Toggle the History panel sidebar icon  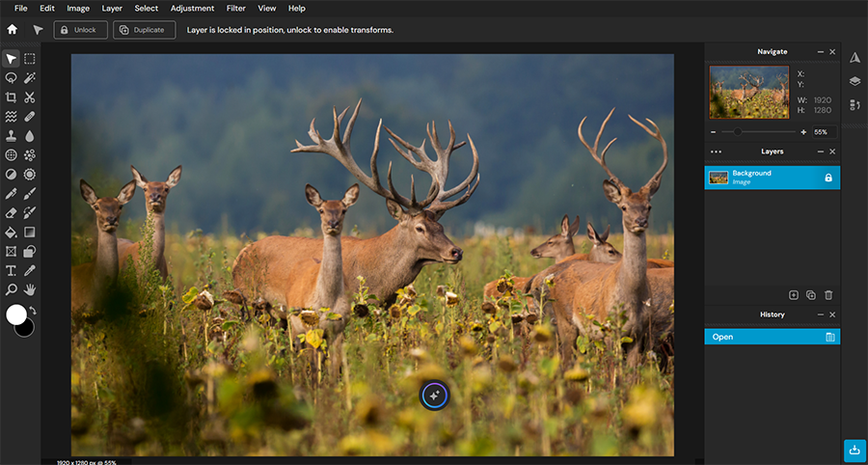[x=854, y=105]
